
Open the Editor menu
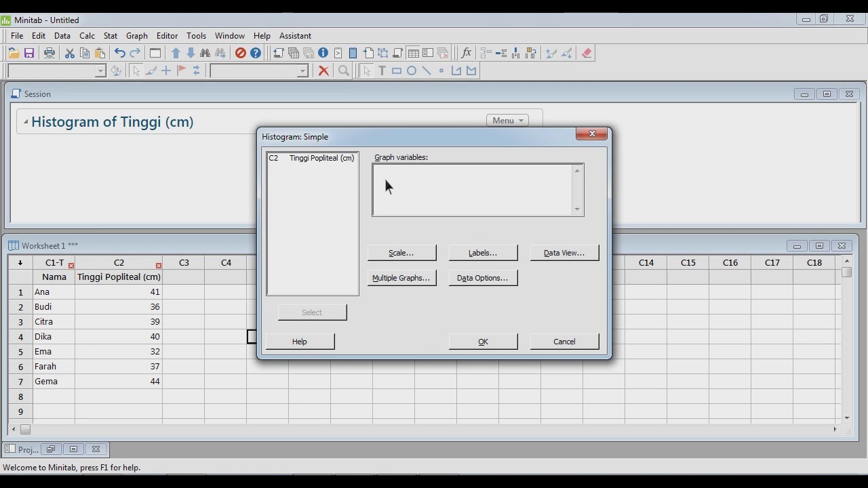tap(167, 35)
